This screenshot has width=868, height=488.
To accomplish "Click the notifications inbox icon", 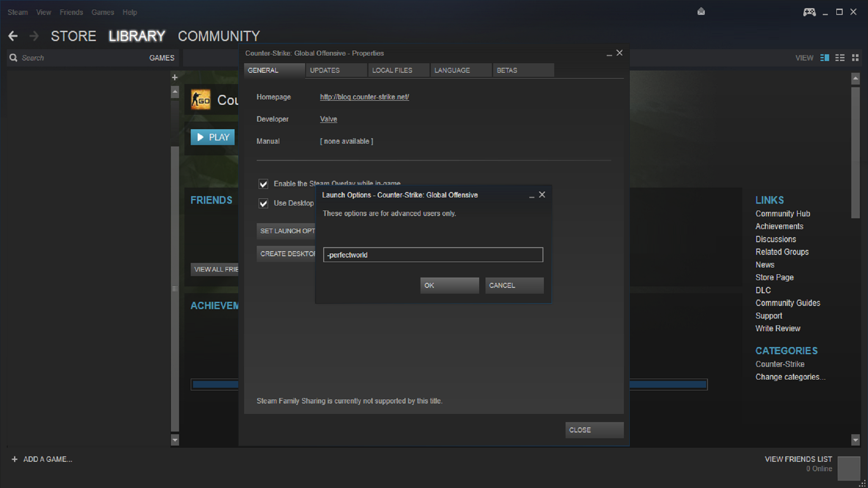I will (701, 12).
